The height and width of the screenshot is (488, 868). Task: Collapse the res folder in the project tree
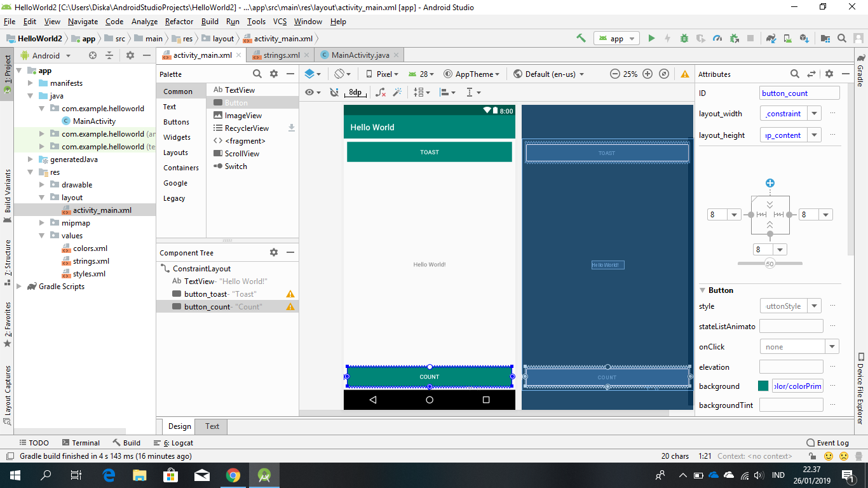tap(29, 172)
